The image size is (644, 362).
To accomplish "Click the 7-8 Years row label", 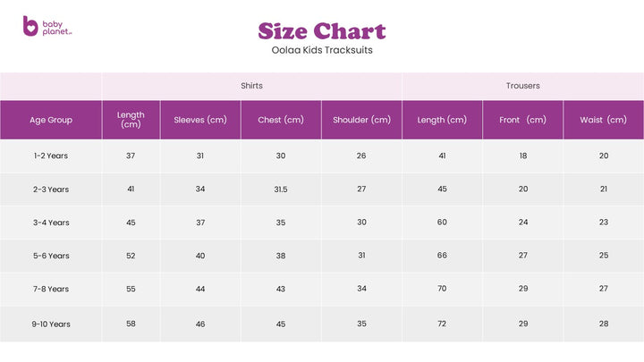I will click(x=51, y=290).
